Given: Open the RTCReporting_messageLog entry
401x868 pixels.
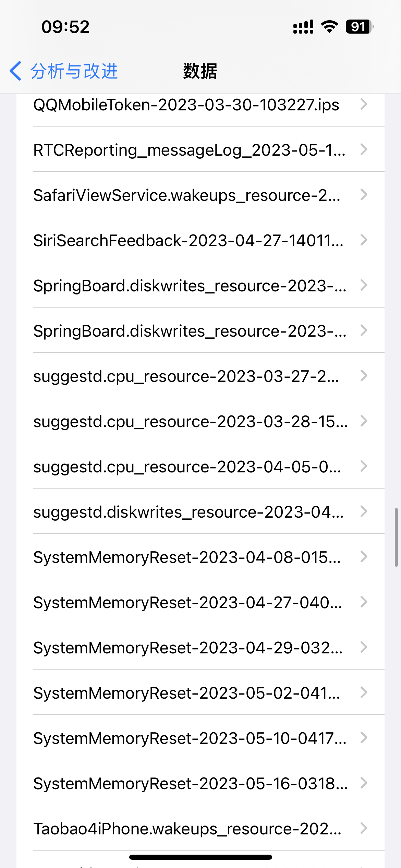Looking at the screenshot, I should tap(189, 150).
